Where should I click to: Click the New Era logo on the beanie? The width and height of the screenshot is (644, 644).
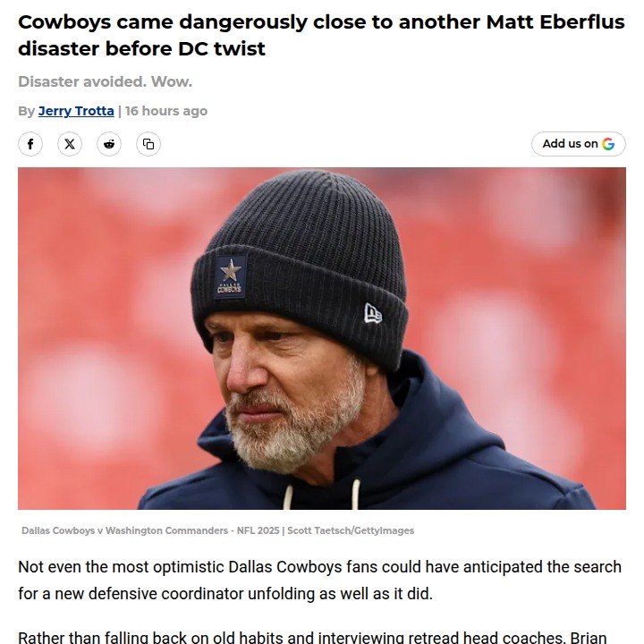(x=373, y=313)
